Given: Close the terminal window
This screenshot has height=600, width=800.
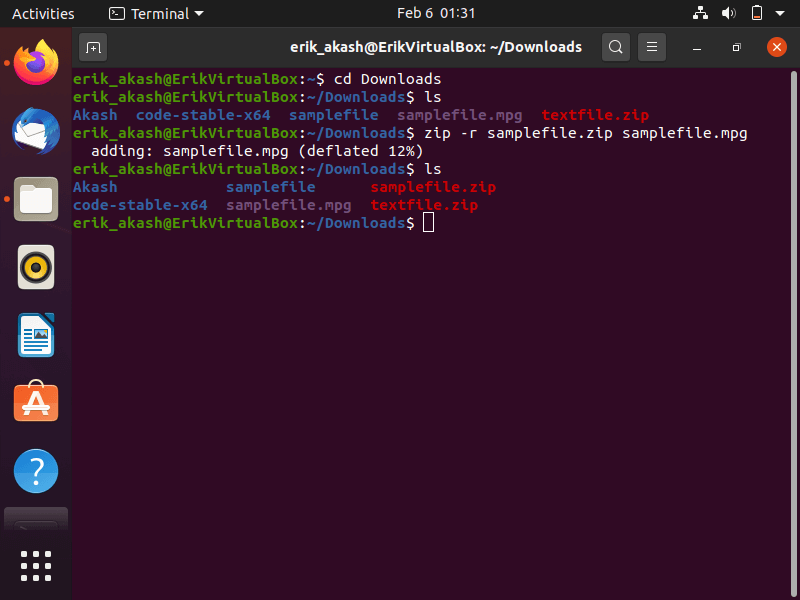Looking at the screenshot, I should pos(777,47).
